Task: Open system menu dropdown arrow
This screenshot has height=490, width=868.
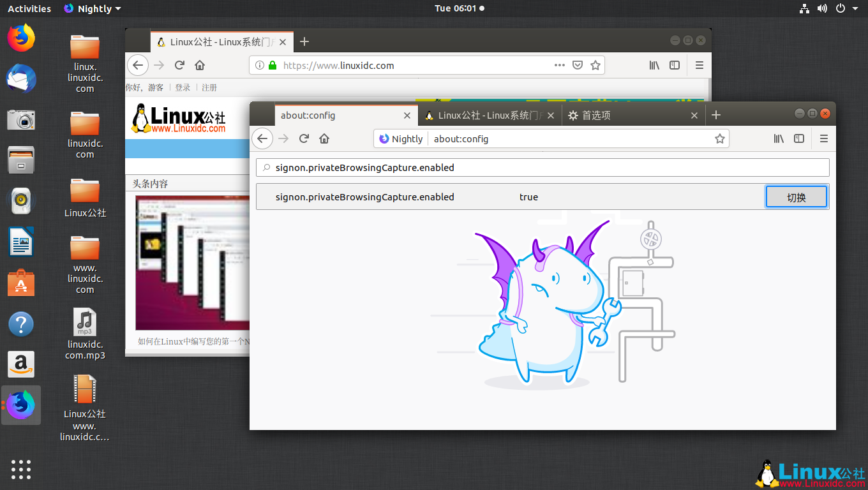Action: pyautogui.click(x=855, y=8)
